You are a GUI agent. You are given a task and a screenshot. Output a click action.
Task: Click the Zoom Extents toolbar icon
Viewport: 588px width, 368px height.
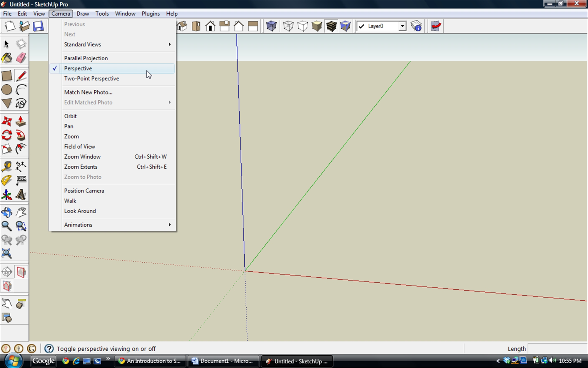(7, 253)
